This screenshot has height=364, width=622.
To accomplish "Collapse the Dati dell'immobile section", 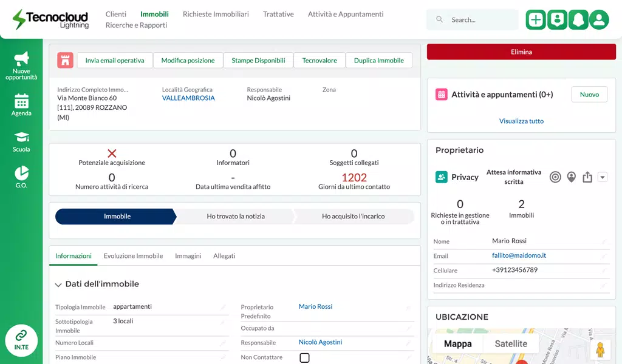I will (58, 285).
